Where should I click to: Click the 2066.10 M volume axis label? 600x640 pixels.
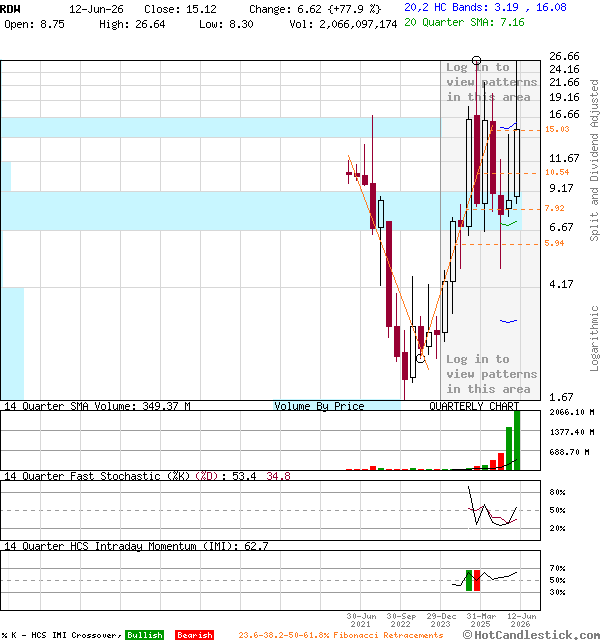tap(572, 412)
